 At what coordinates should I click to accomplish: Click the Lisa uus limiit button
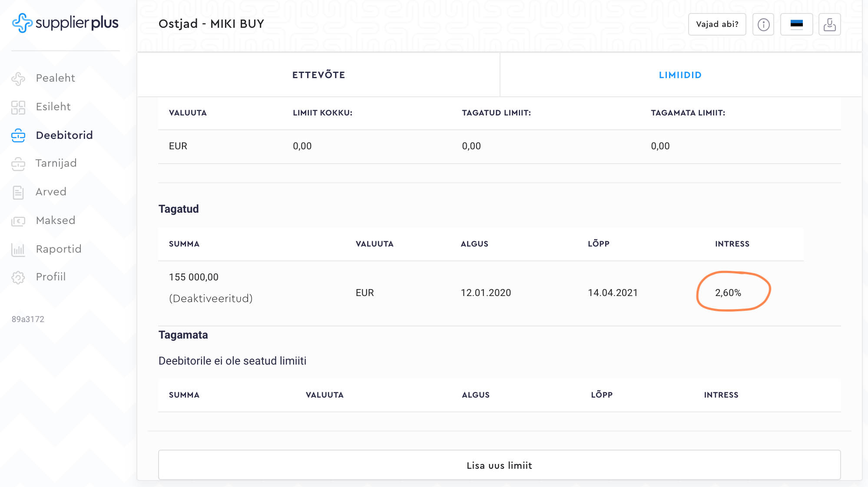click(499, 465)
